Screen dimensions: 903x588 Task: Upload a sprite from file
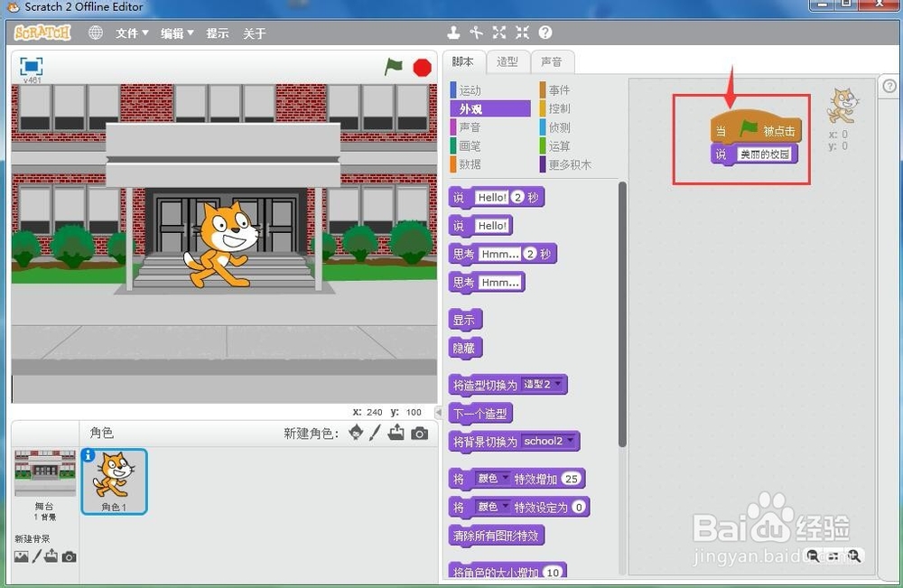coord(396,432)
